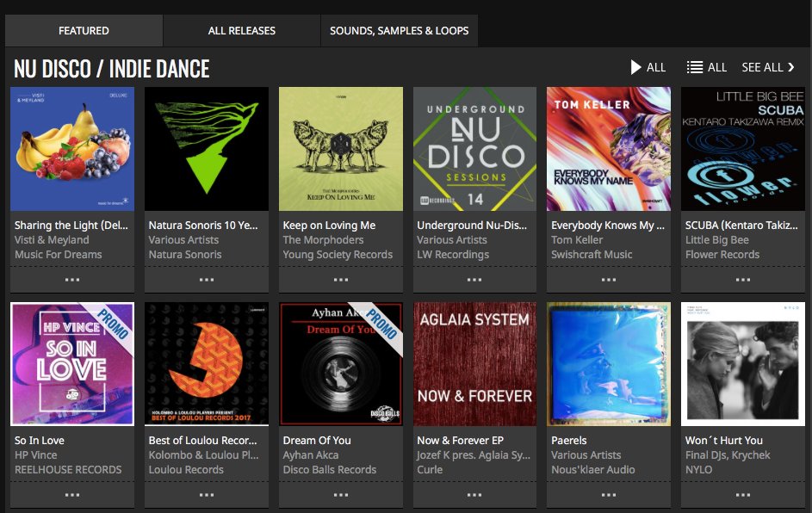Viewport: 812px width, 513px height.
Task: Open Flower Records label page
Action: click(x=722, y=254)
